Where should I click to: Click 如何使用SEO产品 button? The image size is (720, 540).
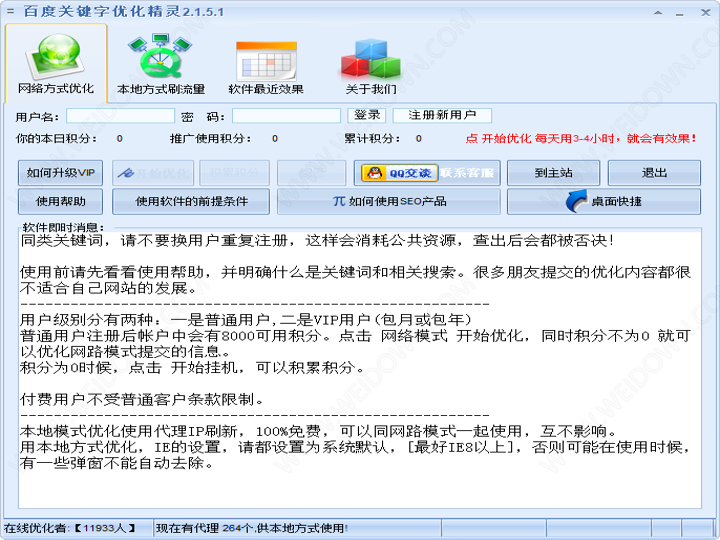pyautogui.click(x=388, y=202)
